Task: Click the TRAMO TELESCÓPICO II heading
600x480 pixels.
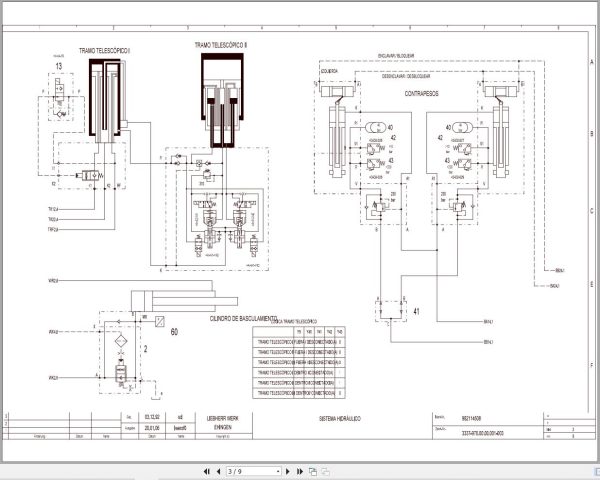Action: [x=221, y=45]
